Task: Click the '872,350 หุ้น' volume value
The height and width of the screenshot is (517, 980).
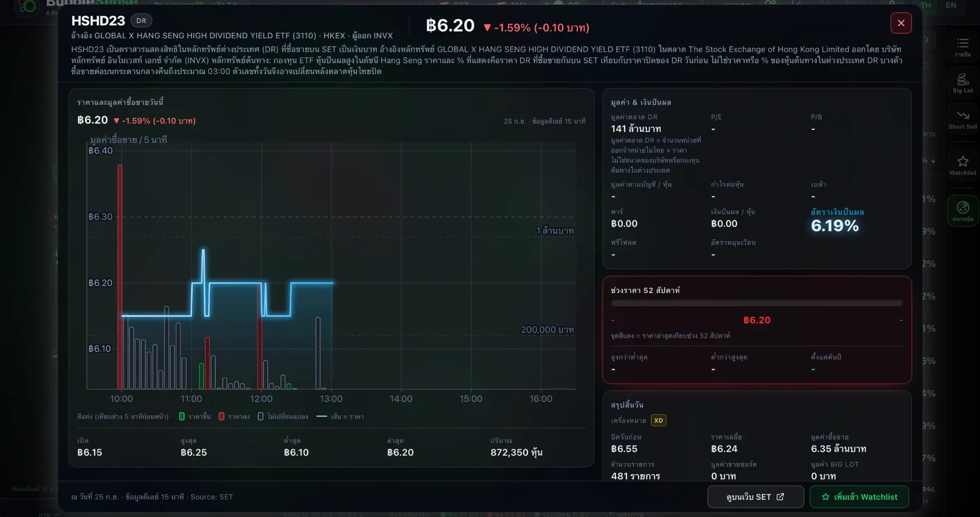Action: pyautogui.click(x=516, y=452)
